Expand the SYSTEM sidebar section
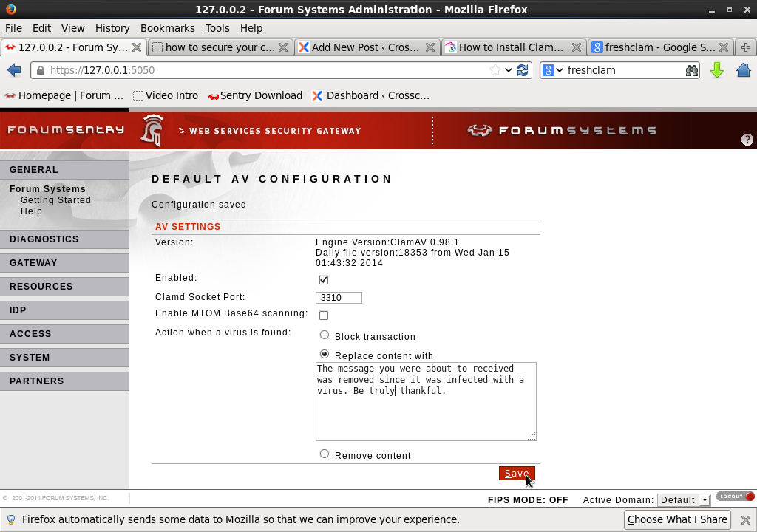This screenshot has height=532, width=757. (65, 358)
